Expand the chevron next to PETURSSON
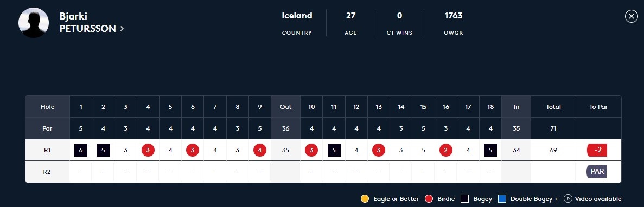 point(122,29)
